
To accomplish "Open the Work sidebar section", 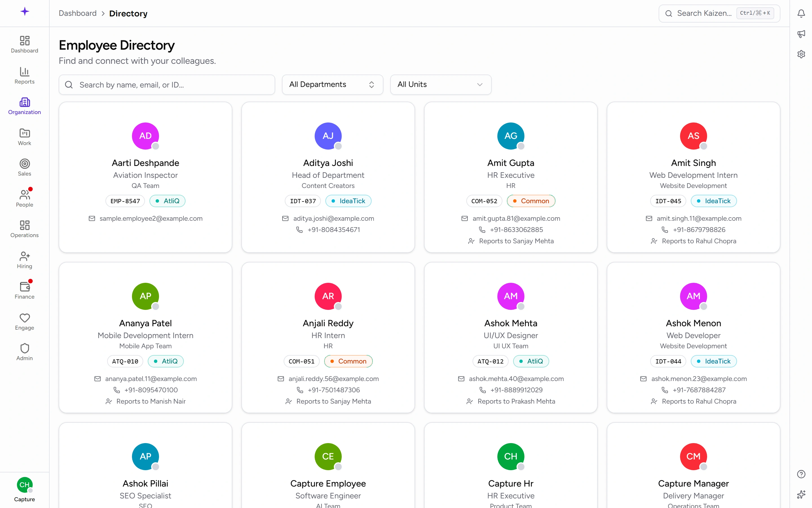I will click(25, 137).
